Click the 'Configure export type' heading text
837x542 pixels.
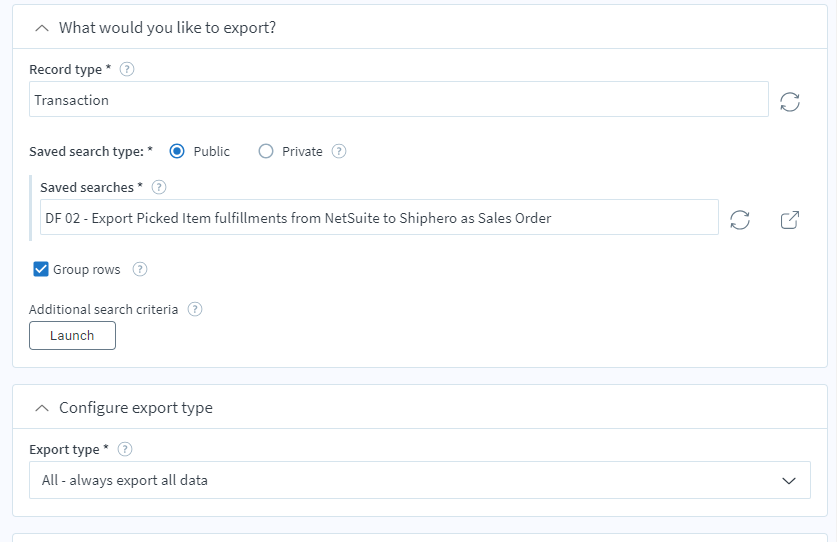tap(136, 408)
